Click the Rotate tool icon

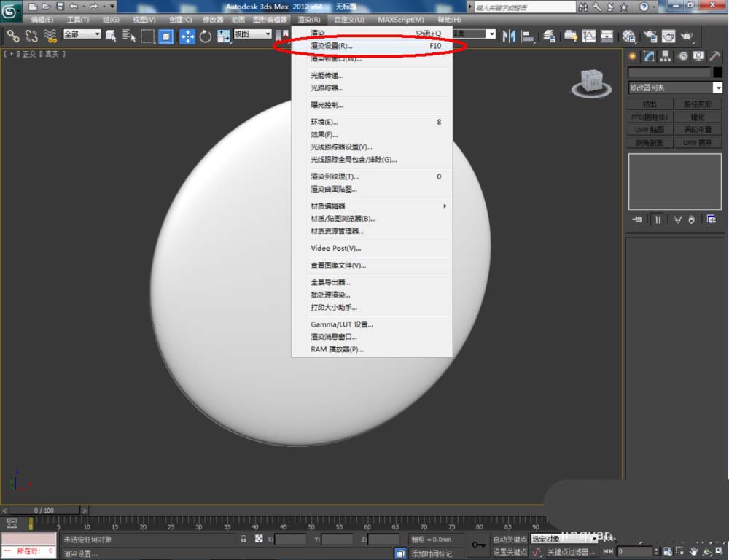(206, 36)
